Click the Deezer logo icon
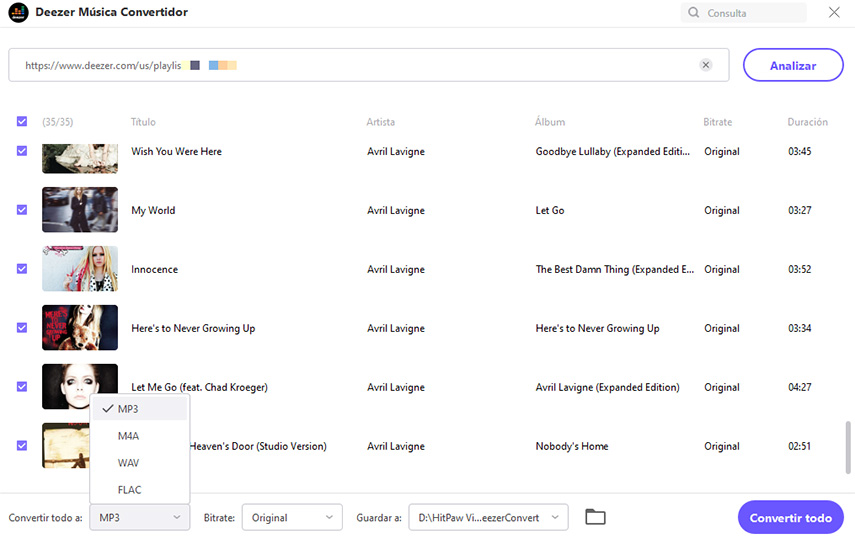This screenshot has height=539, width=855. [x=19, y=12]
